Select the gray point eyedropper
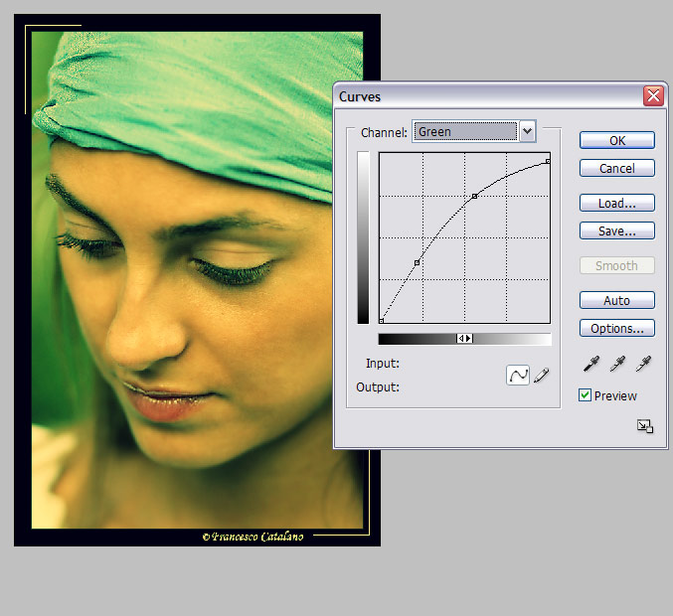Image resolution: width=673 pixels, height=616 pixels. [616, 365]
